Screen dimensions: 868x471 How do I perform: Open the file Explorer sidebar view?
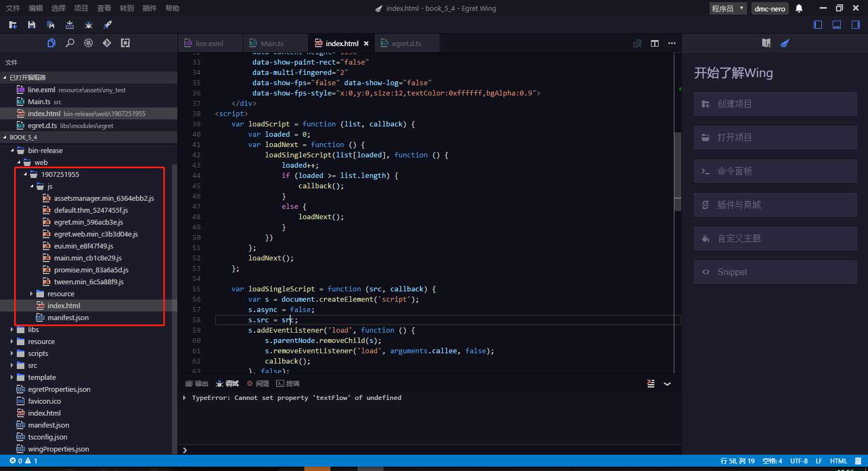52,43
